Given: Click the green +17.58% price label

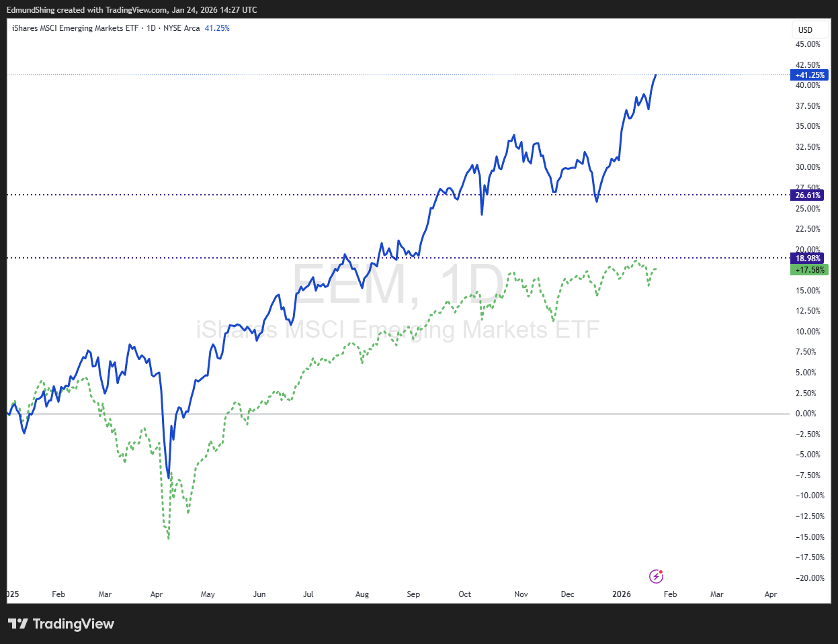Looking at the screenshot, I should click(x=809, y=270).
